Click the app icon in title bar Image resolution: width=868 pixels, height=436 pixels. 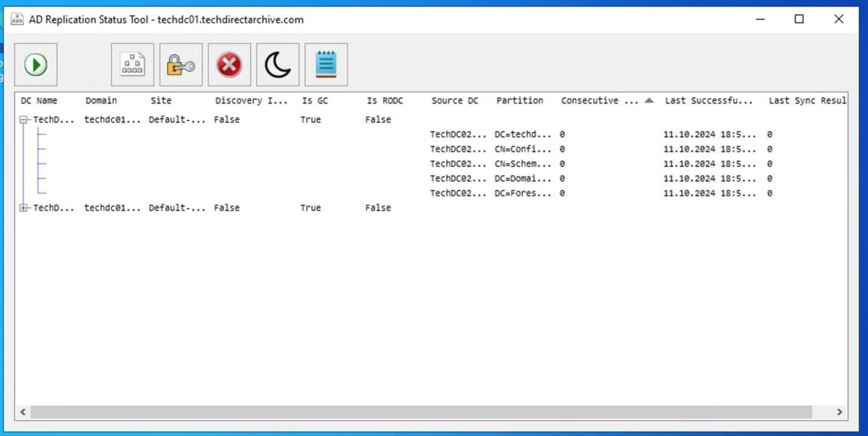pos(17,19)
